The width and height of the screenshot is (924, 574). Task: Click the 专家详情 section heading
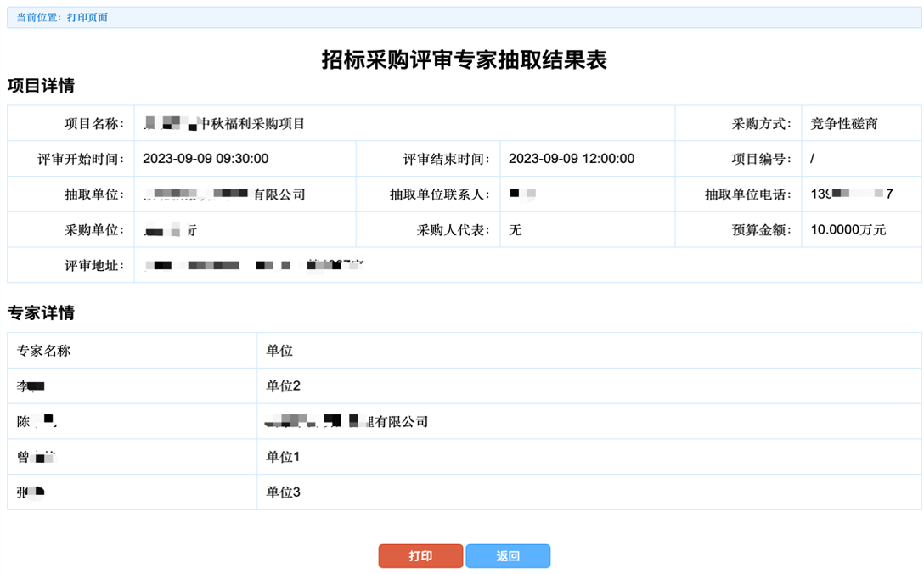pyautogui.click(x=41, y=312)
